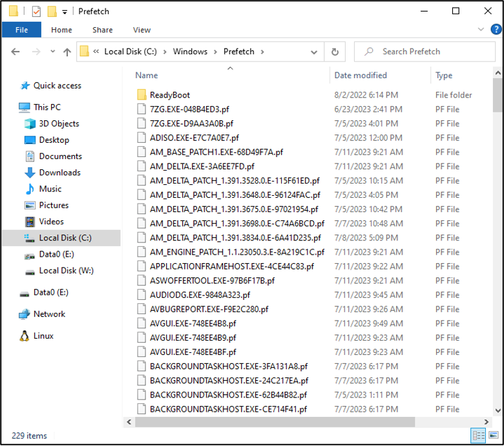Select AM_DELTA_PATCH_1.391.3528.0.E-115F61ED.pf
Image resolution: width=504 pixels, height=446 pixels.
coord(235,181)
